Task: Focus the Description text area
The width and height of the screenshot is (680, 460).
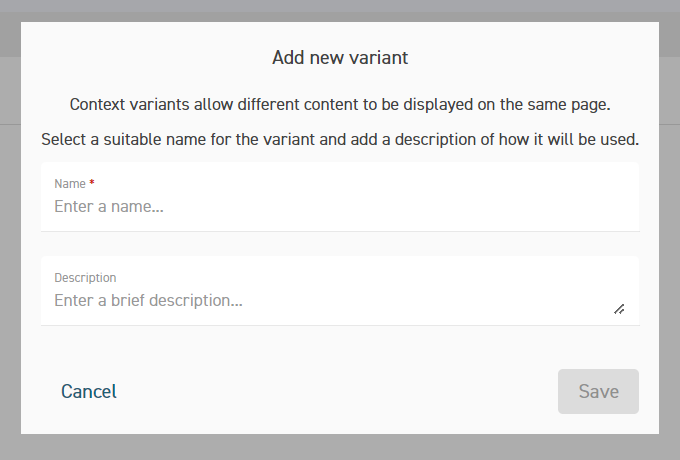Action: pyautogui.click(x=340, y=291)
